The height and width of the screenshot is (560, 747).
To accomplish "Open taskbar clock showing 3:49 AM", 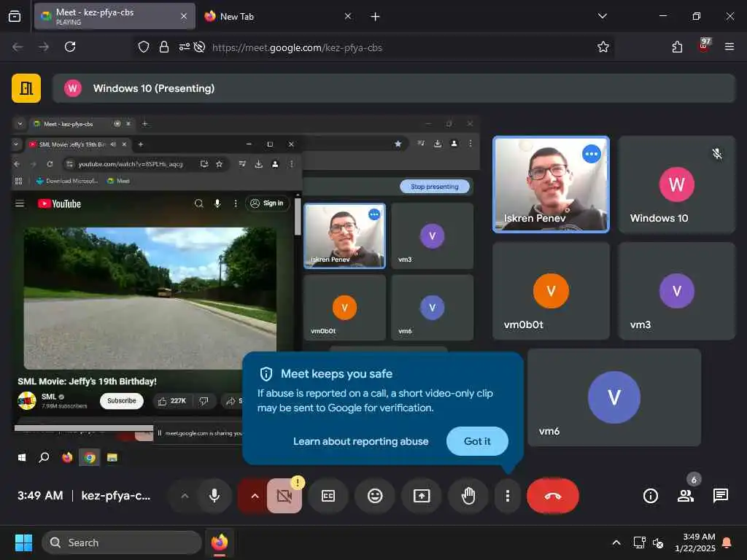I will pyautogui.click(x=694, y=542).
